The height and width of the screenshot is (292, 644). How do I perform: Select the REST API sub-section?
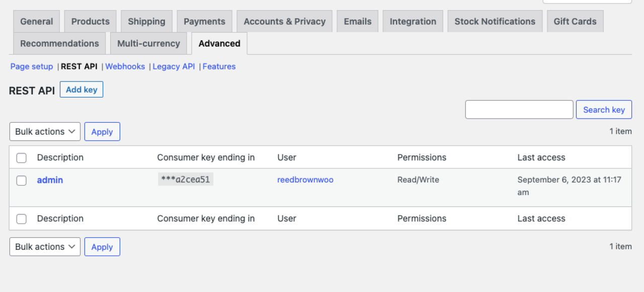point(79,66)
